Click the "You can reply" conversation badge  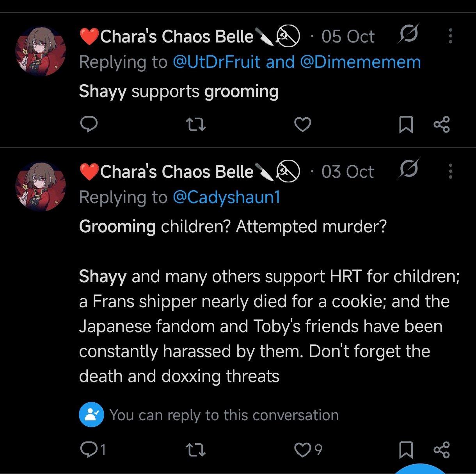click(x=91, y=415)
